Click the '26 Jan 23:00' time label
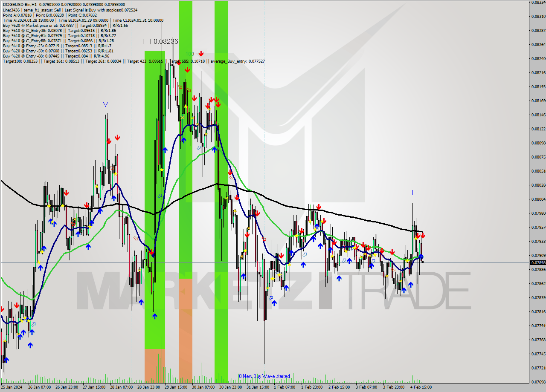The height and width of the screenshot is (392, 546). pos(67,387)
